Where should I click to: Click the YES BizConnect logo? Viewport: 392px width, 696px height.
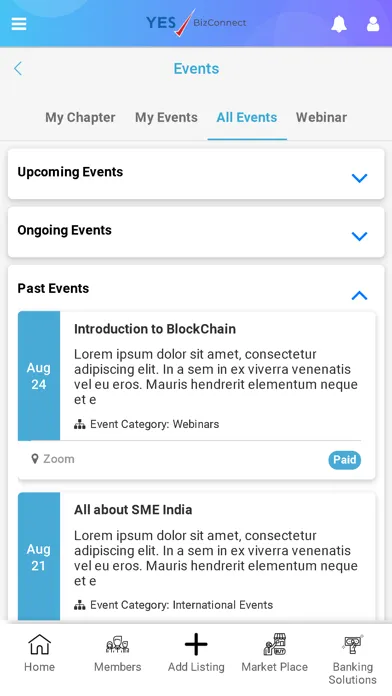click(x=196, y=23)
